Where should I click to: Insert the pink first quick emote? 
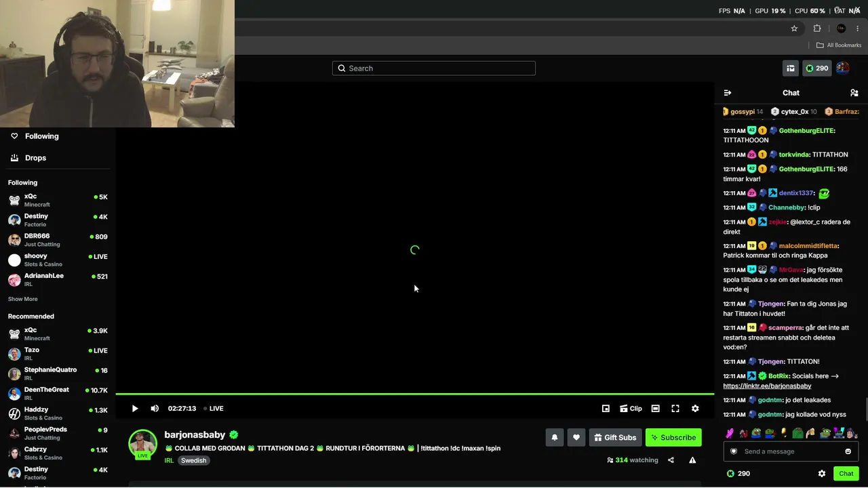pyautogui.click(x=730, y=433)
